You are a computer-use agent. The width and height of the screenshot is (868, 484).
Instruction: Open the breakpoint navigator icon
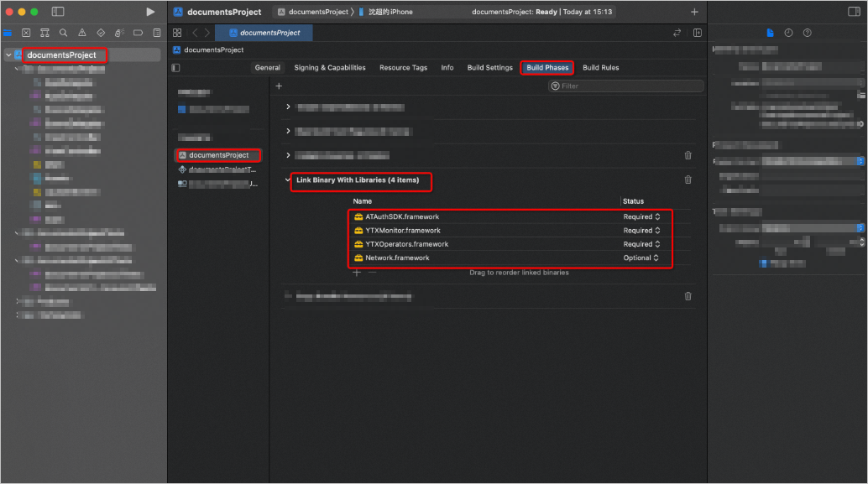click(138, 33)
